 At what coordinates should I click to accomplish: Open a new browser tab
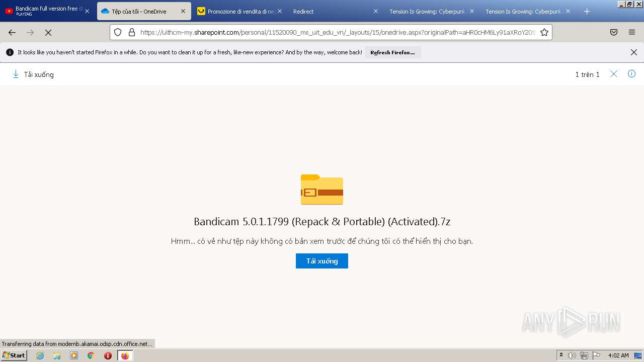pos(587,11)
